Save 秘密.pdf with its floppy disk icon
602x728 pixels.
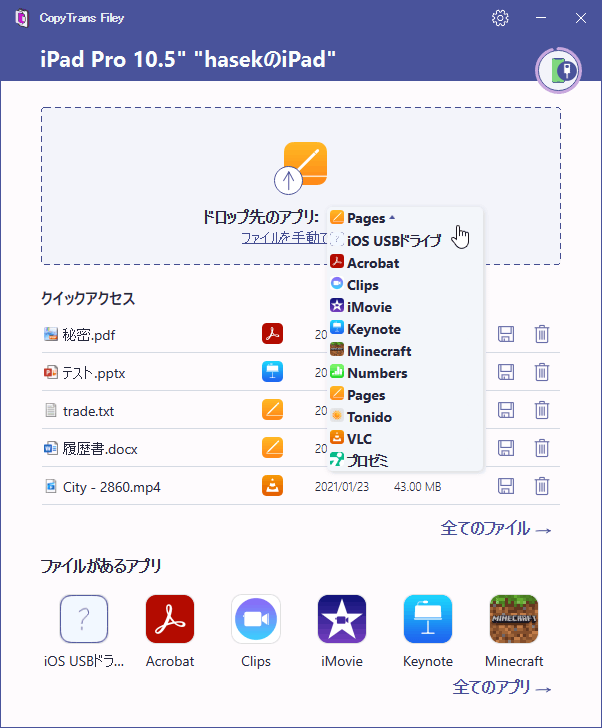point(506,334)
